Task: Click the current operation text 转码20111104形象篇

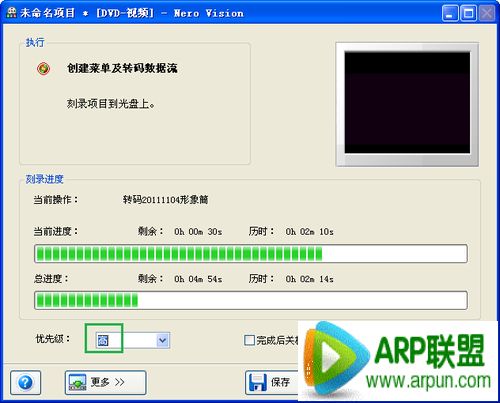Action: point(166,200)
